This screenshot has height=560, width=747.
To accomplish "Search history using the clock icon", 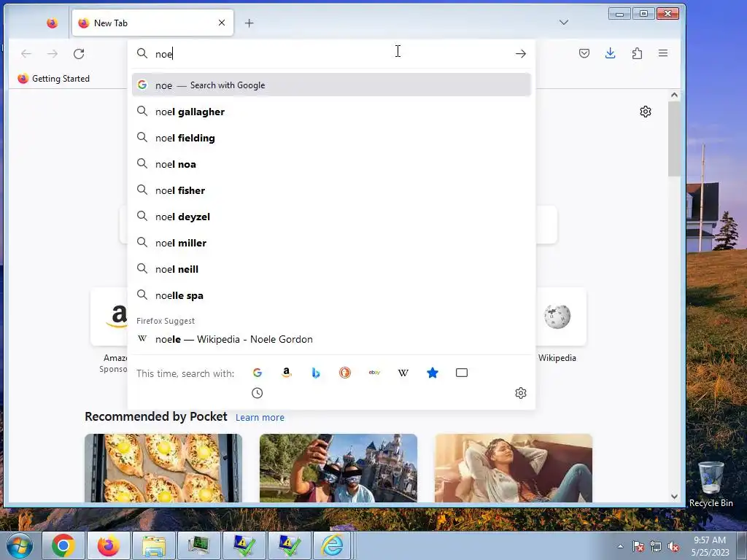I will 258,393.
